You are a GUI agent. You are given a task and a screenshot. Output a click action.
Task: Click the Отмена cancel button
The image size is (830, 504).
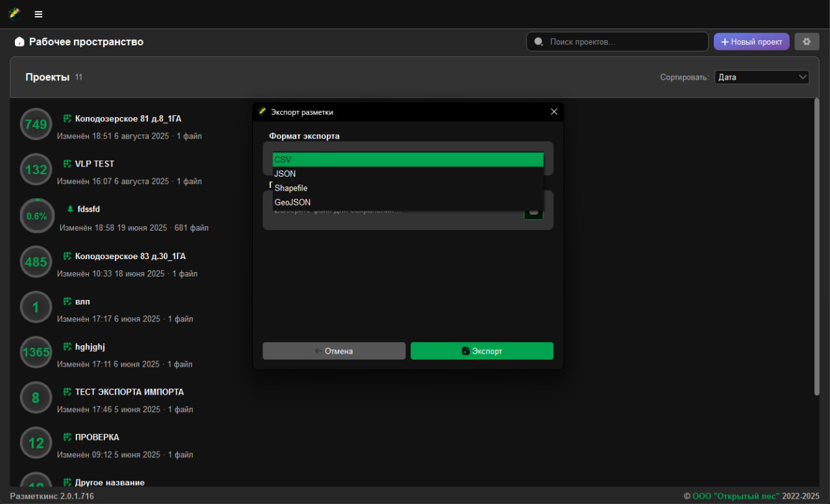click(334, 351)
